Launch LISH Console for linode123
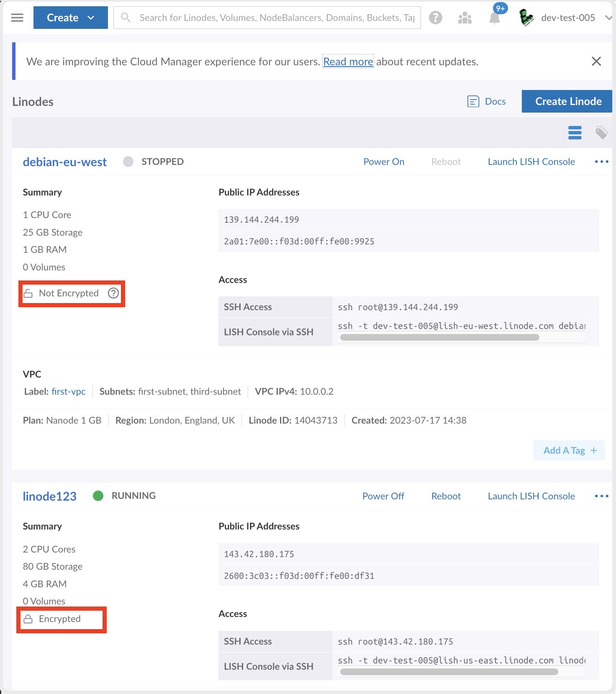This screenshot has width=616, height=694. [531, 496]
